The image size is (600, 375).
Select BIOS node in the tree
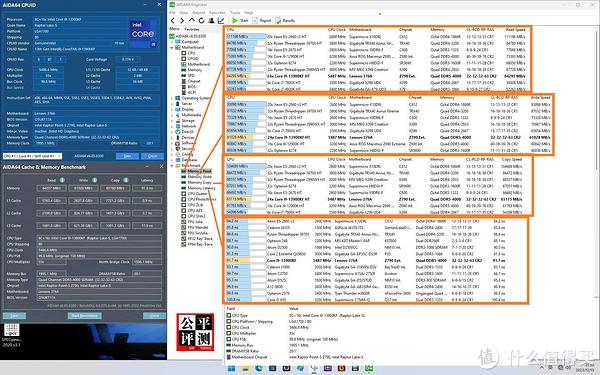click(189, 86)
